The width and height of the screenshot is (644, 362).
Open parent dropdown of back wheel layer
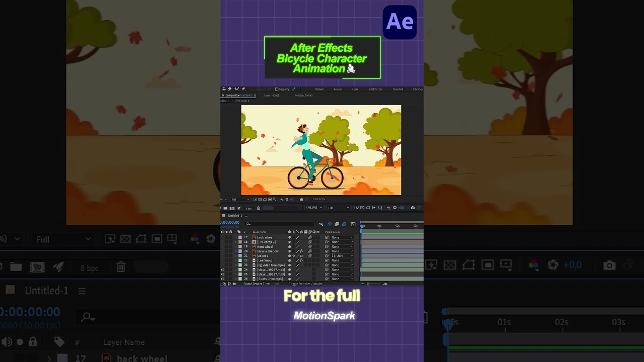point(342,237)
